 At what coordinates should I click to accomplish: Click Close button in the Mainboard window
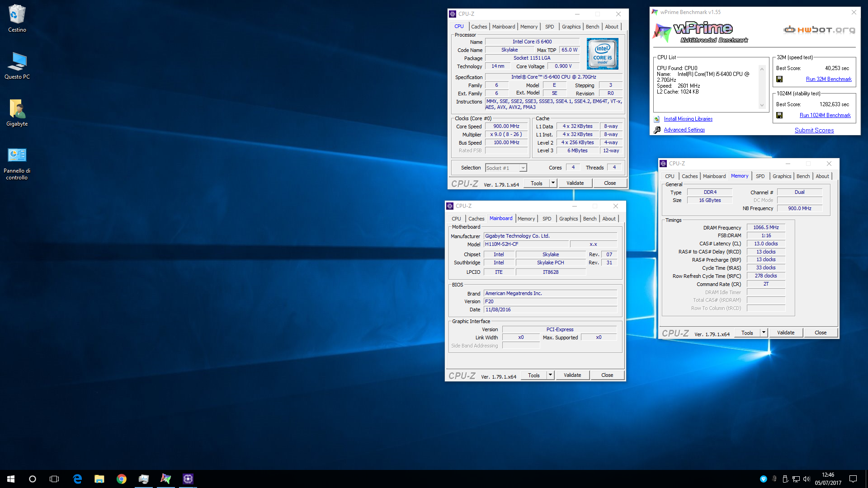point(607,375)
